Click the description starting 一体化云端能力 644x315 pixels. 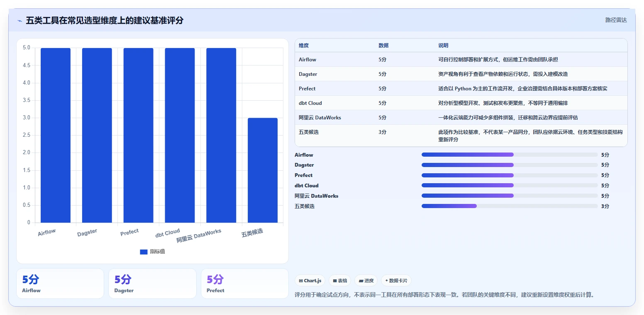(508, 118)
